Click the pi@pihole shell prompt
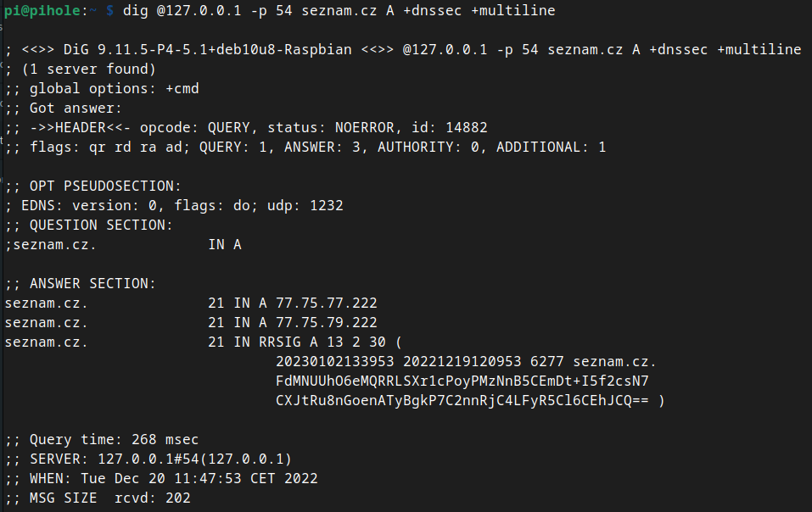The image size is (812, 512). 51,10
